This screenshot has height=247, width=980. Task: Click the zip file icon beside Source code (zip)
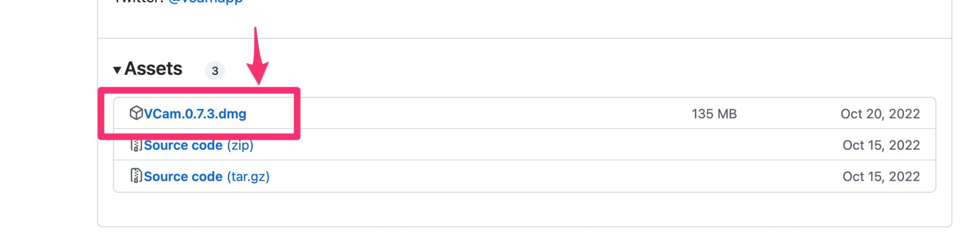(x=136, y=145)
